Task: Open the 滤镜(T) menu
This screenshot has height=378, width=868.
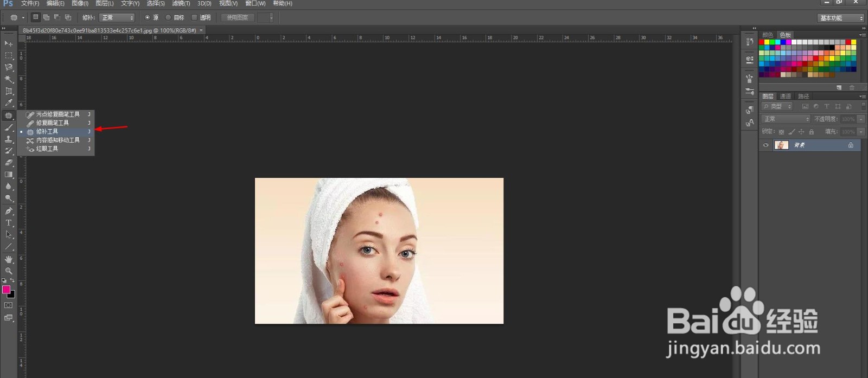Action: coord(181,3)
